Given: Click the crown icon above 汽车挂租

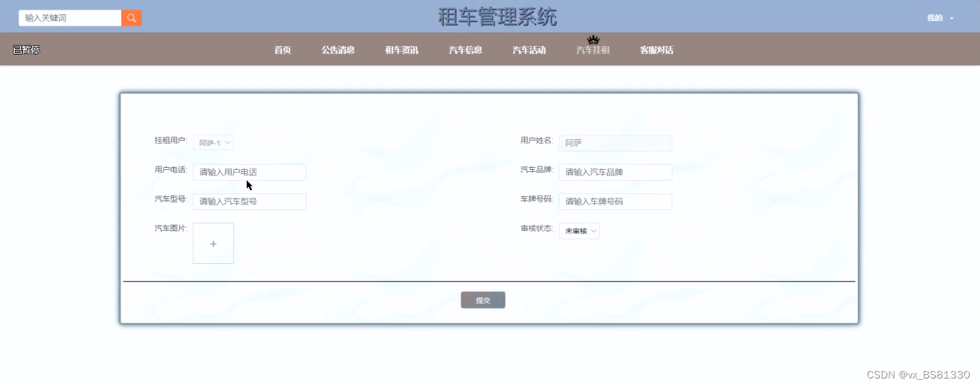Looking at the screenshot, I should (x=593, y=40).
